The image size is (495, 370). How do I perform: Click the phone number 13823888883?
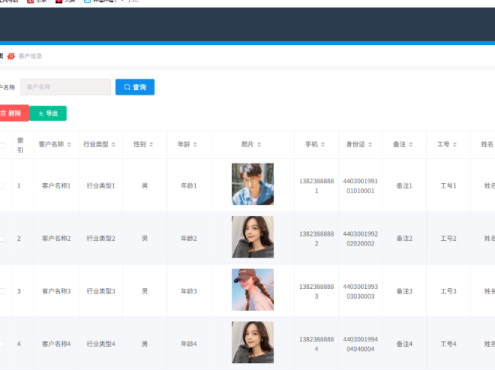317,291
